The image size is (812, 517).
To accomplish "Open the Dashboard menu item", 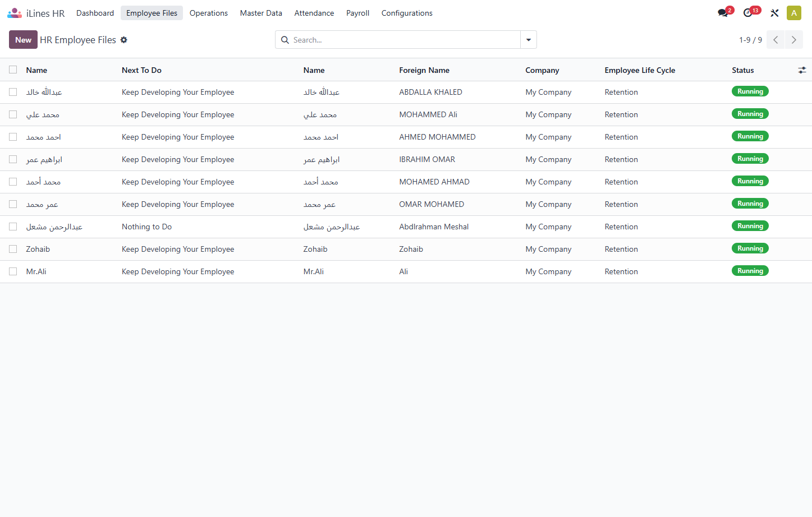I will pos(95,13).
